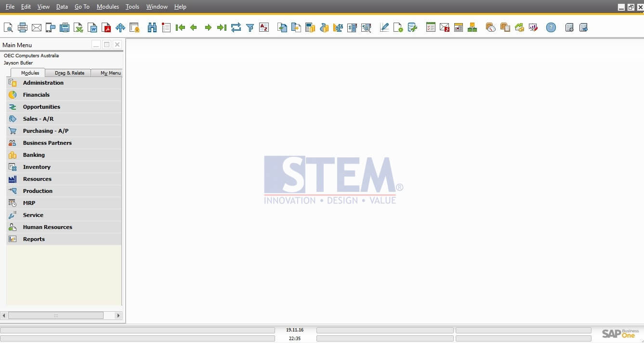This screenshot has height=343, width=644.
Task: Click the Volume and Weight Calculation icon
Action: [x=338, y=27]
